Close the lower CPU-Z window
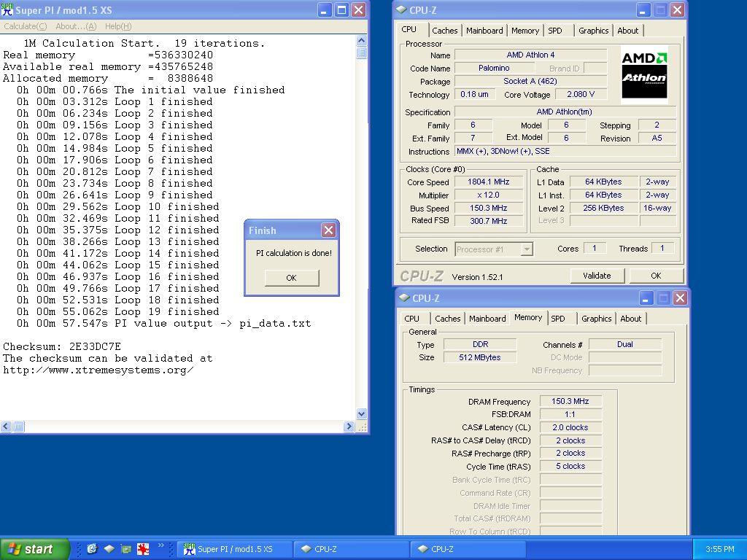Viewport: 747px width, 560px height. 680,298
